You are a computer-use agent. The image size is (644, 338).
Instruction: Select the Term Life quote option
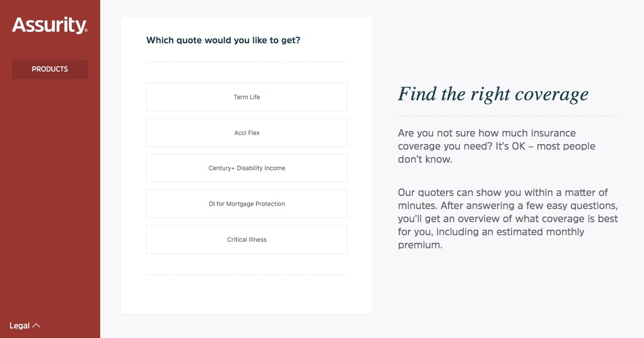[x=247, y=97]
